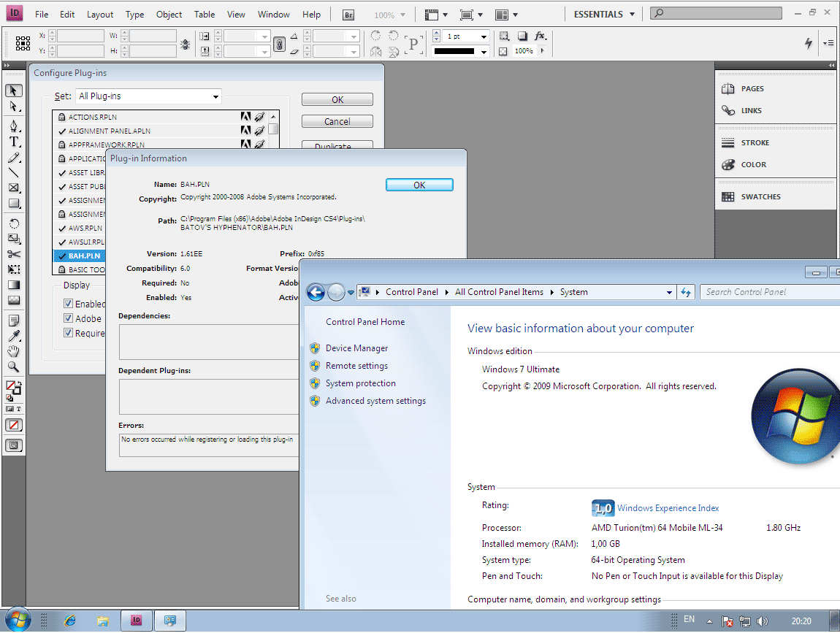Screen dimensions: 840x633
Task: Launch Adobe Bridge from the Br icon
Action: pyautogui.click(x=349, y=15)
